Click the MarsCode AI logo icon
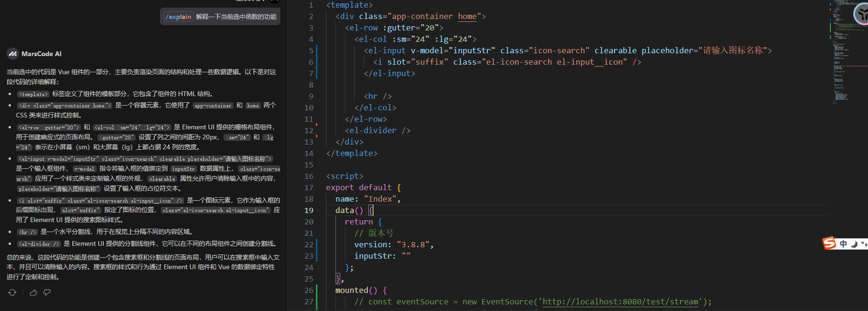Screen dimensions: 868x311 12,54
